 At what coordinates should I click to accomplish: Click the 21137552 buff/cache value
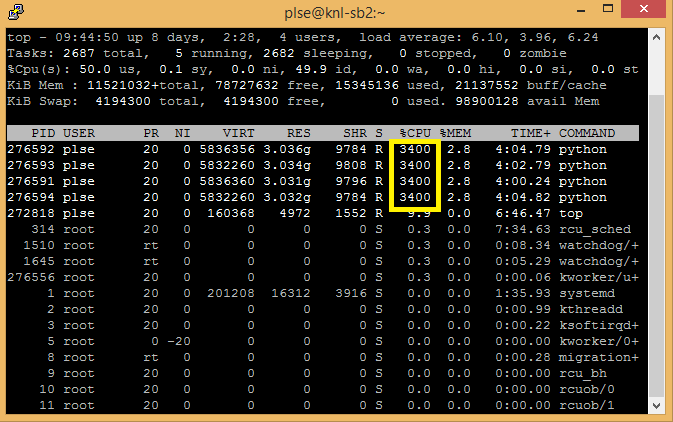[x=487, y=85]
